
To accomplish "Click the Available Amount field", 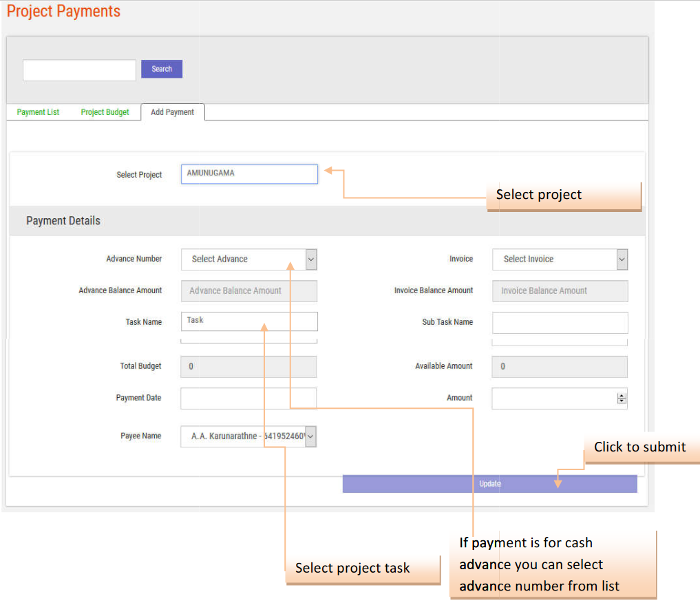I will pyautogui.click(x=559, y=367).
